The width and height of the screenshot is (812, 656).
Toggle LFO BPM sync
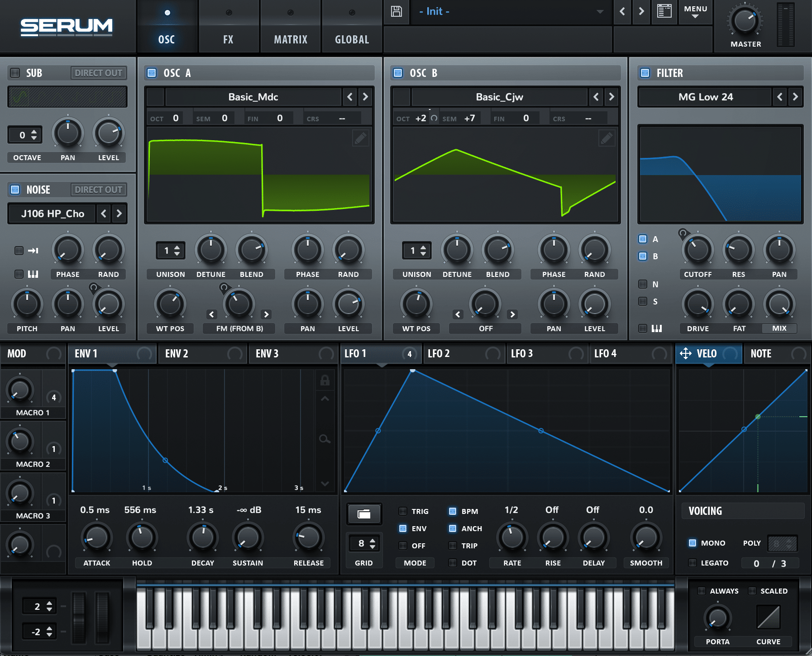453,511
